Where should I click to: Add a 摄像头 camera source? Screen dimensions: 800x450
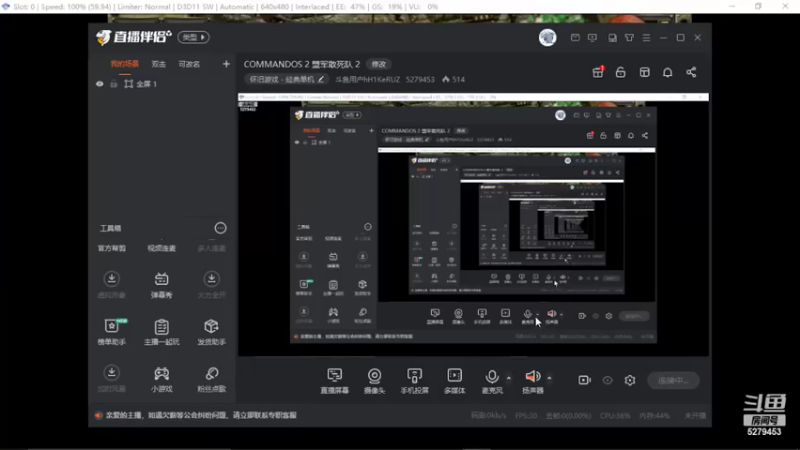click(x=374, y=381)
